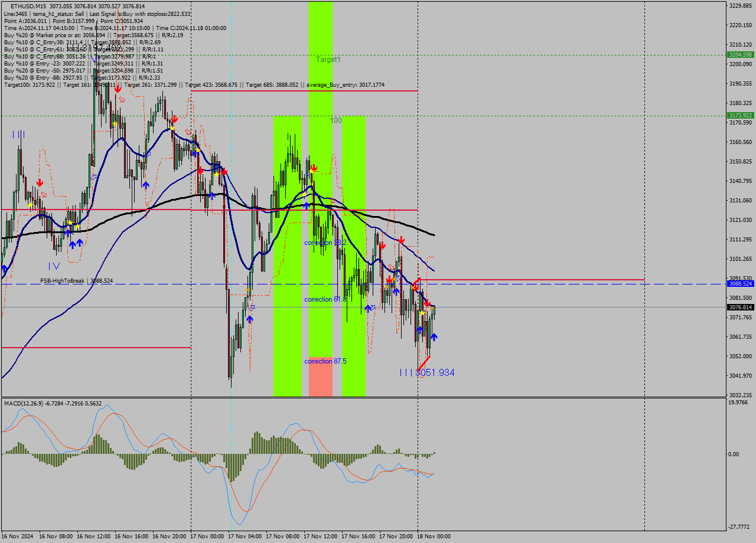Click the '16 Nov 2024' time axis label
756x543 pixels.
point(18,537)
